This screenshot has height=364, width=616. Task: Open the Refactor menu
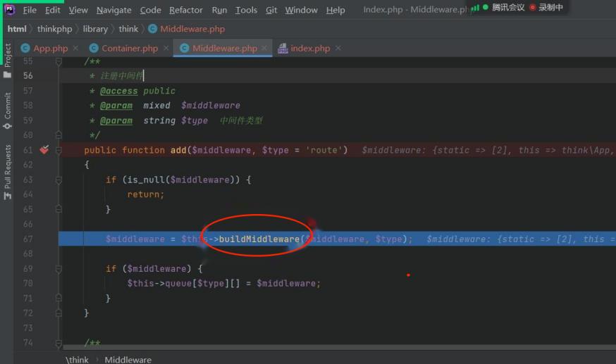coord(186,10)
